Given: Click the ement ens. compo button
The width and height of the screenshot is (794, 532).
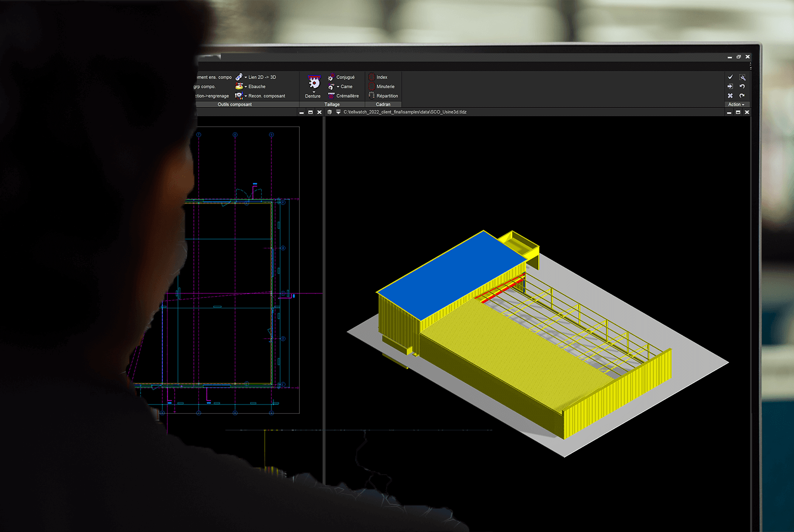Looking at the screenshot, I should click(213, 77).
